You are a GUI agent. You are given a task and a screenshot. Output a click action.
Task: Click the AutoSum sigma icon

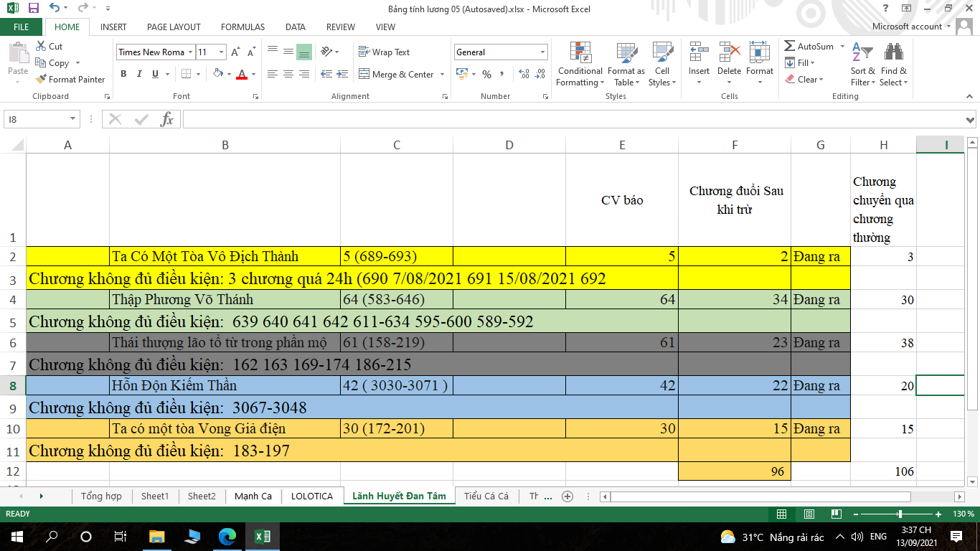[x=790, y=47]
